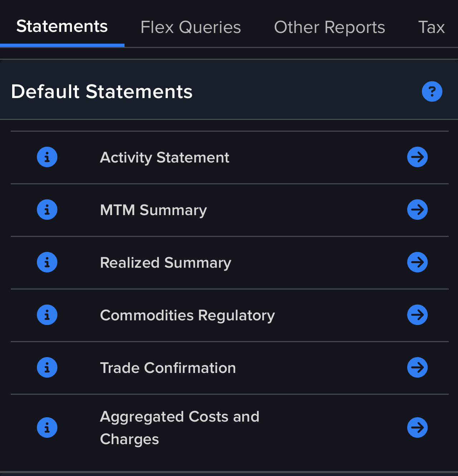
Task: Click the Trade Confirmation label text
Action: 168,368
